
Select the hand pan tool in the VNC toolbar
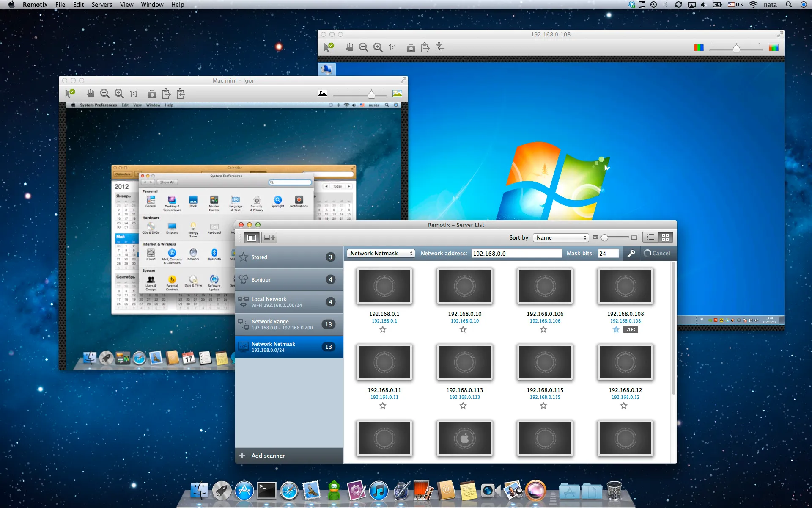349,47
